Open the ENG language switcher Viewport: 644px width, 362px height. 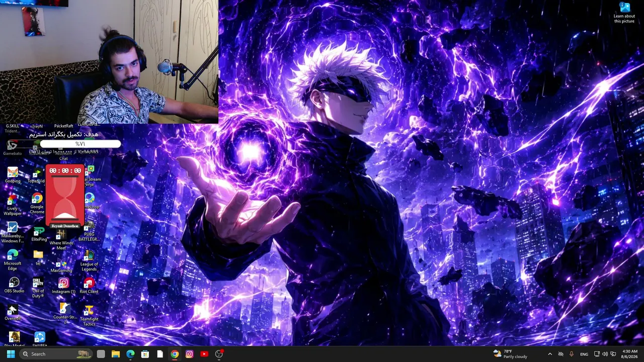coord(584,354)
